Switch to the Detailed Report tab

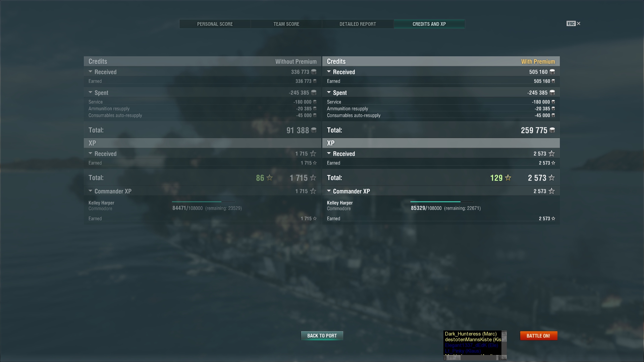tap(358, 24)
